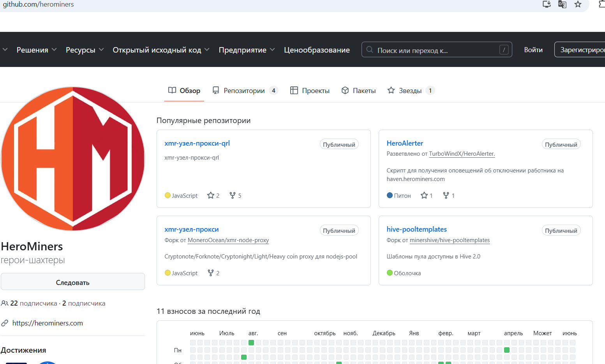The height and width of the screenshot is (364, 605).
Task: Click the green contribution square under апрель
Action: [507, 350]
